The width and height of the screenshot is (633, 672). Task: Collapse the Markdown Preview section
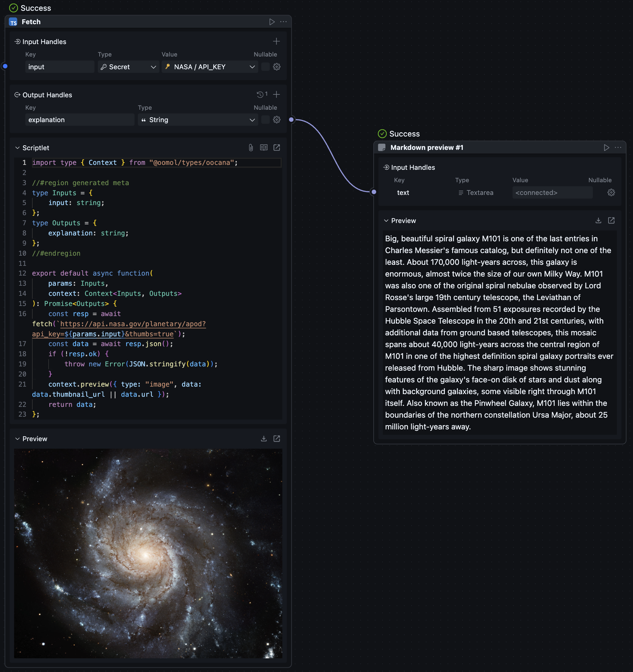[x=386, y=221]
